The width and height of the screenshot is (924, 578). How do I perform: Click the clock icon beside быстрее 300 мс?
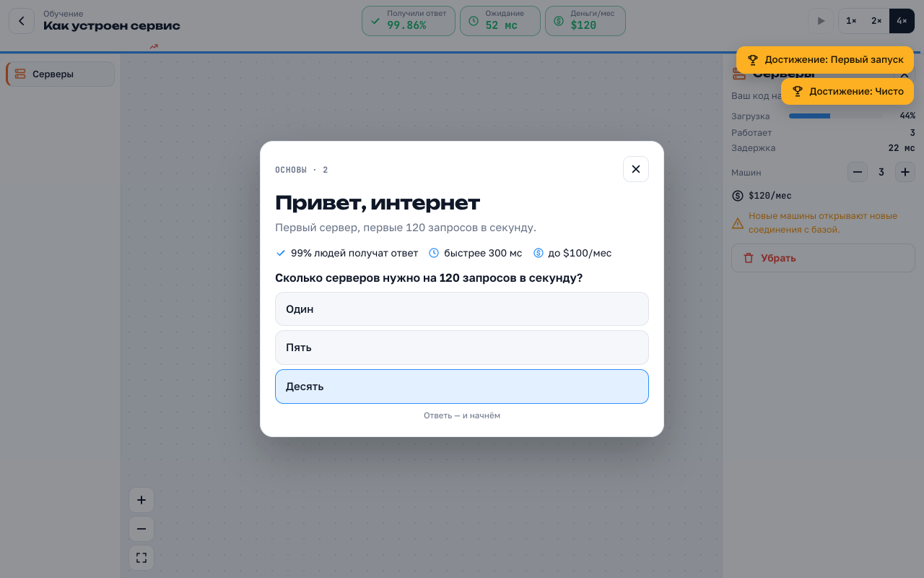[x=434, y=253]
